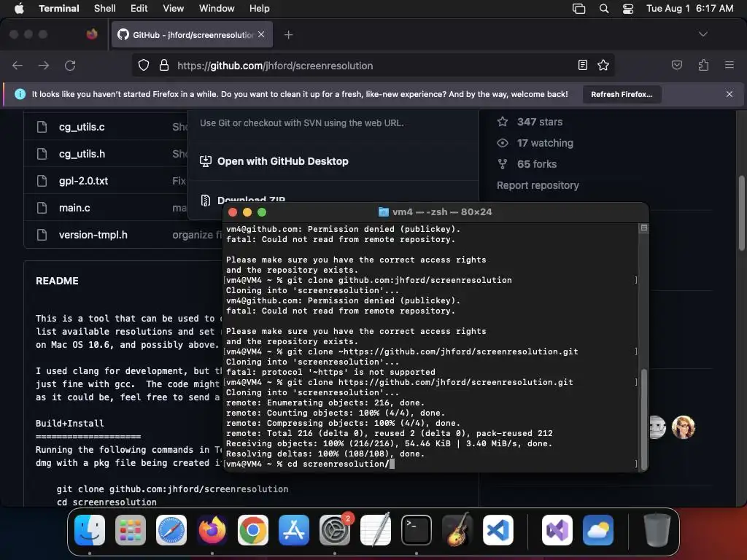747x560 pixels.
Task: Open System Settings from the Dock
Action: [334, 530]
